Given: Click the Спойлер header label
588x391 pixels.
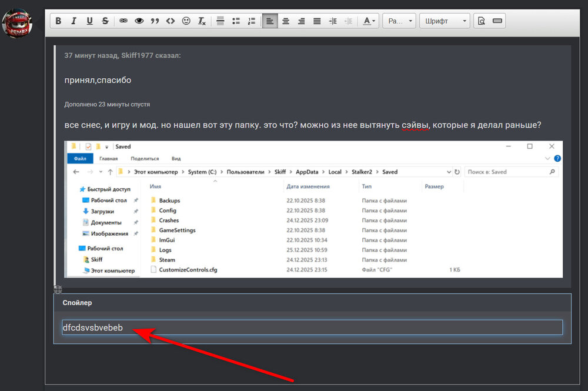Looking at the screenshot, I should pos(77,303).
